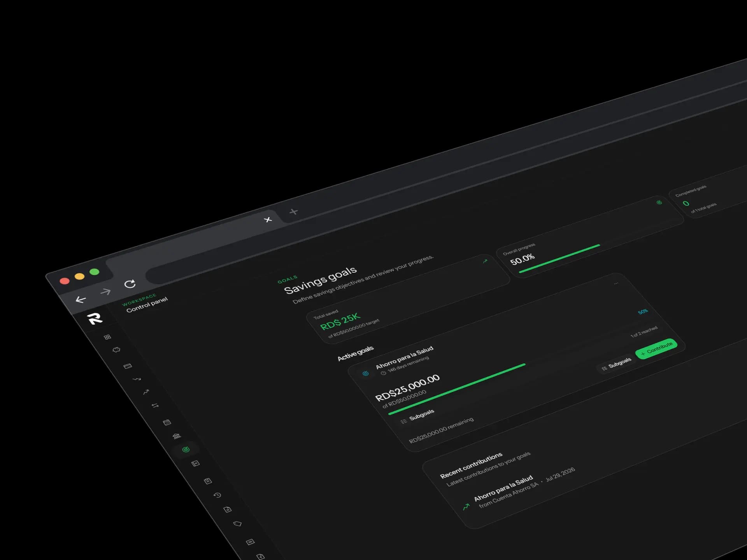This screenshot has width=747, height=560.
Task: Click the browser forward arrow
Action: [x=105, y=291]
